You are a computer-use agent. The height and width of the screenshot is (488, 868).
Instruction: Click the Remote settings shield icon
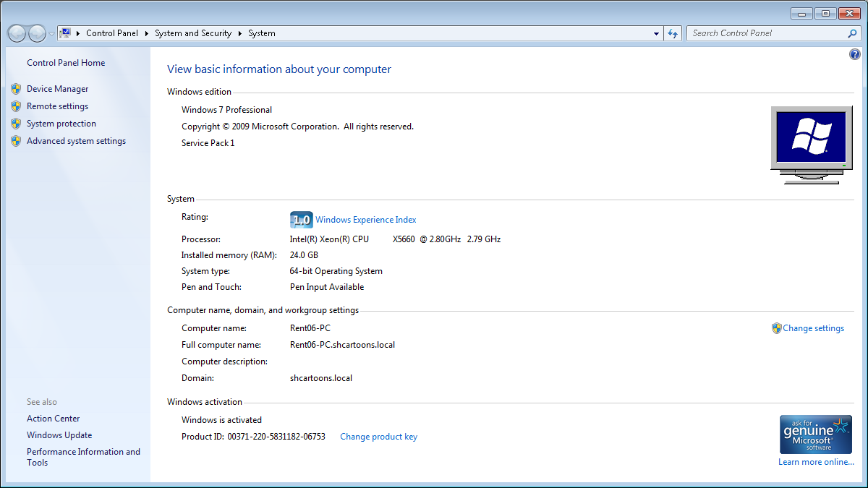coord(16,106)
